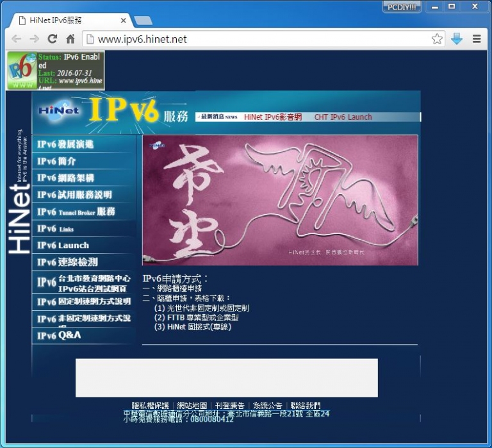
Task: Click 刊登廣告 footer link
Action: pyautogui.click(x=230, y=405)
